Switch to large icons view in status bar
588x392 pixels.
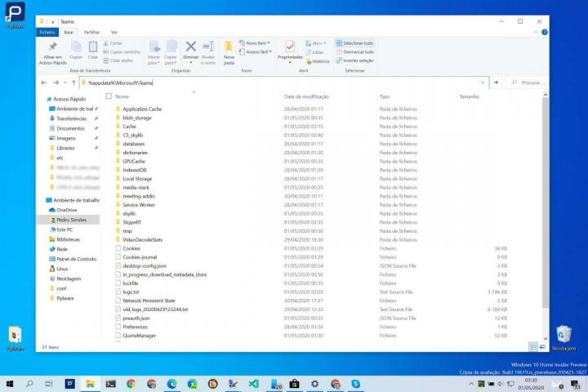[544, 347]
